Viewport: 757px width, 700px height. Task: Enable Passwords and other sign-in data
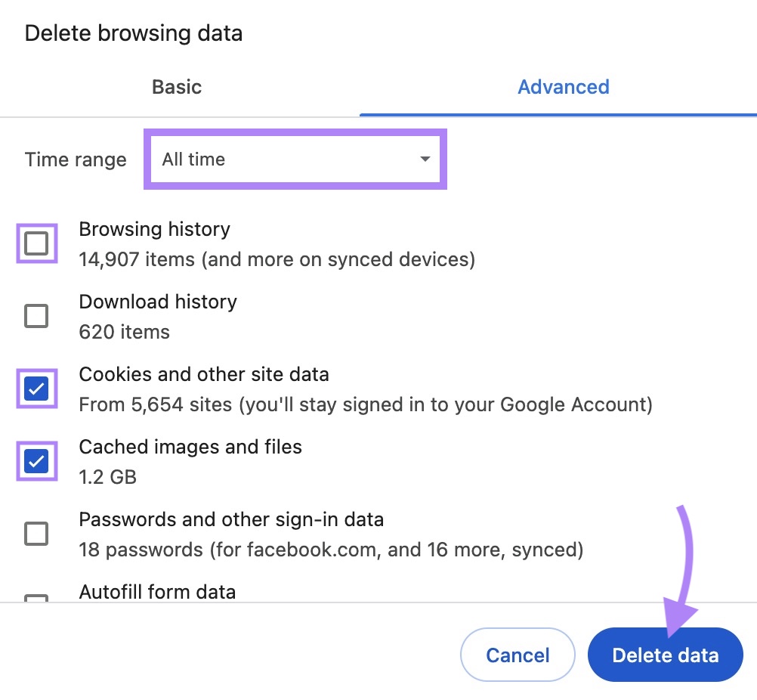pyautogui.click(x=36, y=534)
